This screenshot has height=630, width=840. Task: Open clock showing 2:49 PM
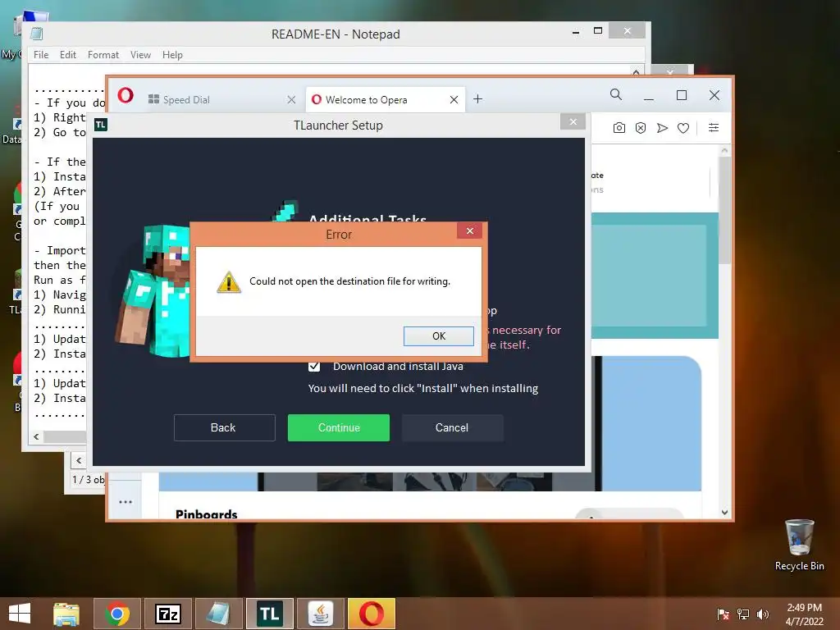point(804,614)
